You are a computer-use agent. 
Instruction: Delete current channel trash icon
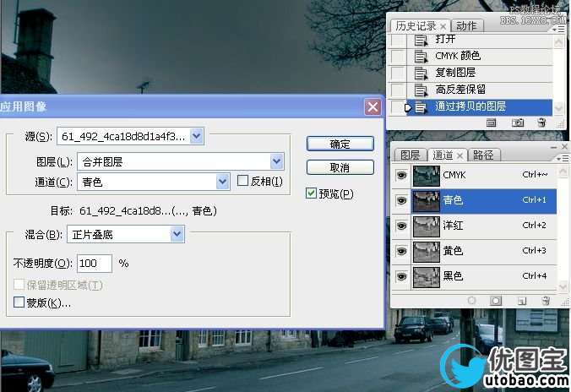click(546, 301)
